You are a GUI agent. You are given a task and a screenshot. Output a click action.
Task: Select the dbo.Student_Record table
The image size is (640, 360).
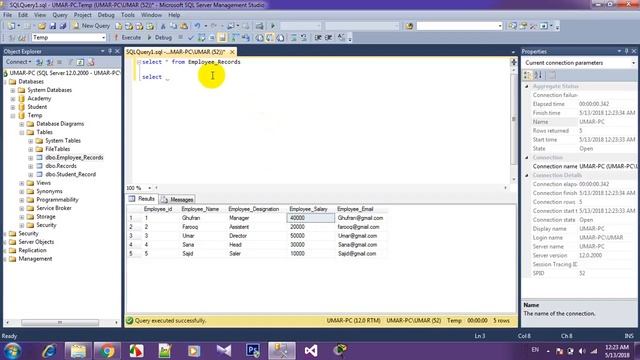71,174
